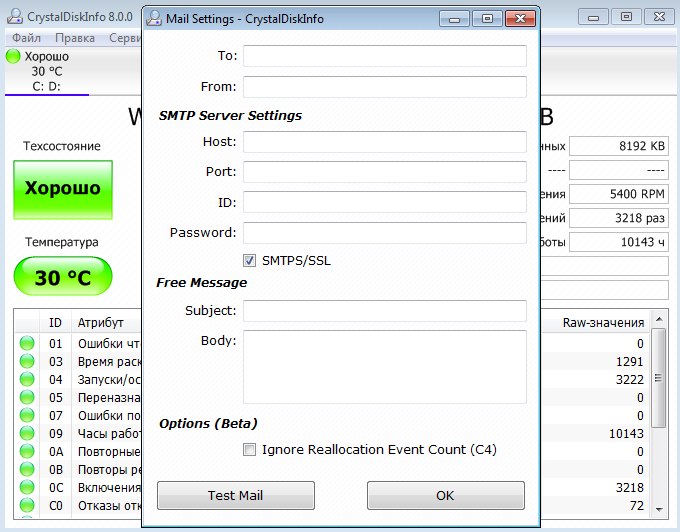The height and width of the screenshot is (532, 680).
Task: Click the green Хорошо health status button
Action: (x=62, y=189)
